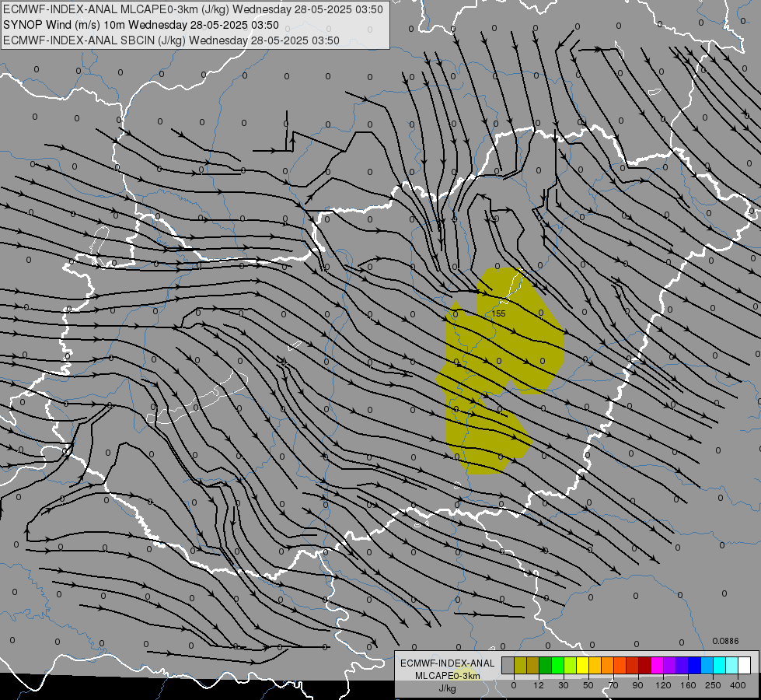Select the grey swatch in the legend
761x700 pixels.
508,665
